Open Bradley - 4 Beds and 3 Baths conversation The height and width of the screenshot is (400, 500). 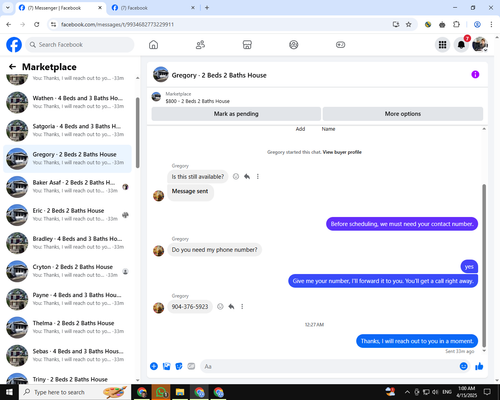click(x=67, y=243)
